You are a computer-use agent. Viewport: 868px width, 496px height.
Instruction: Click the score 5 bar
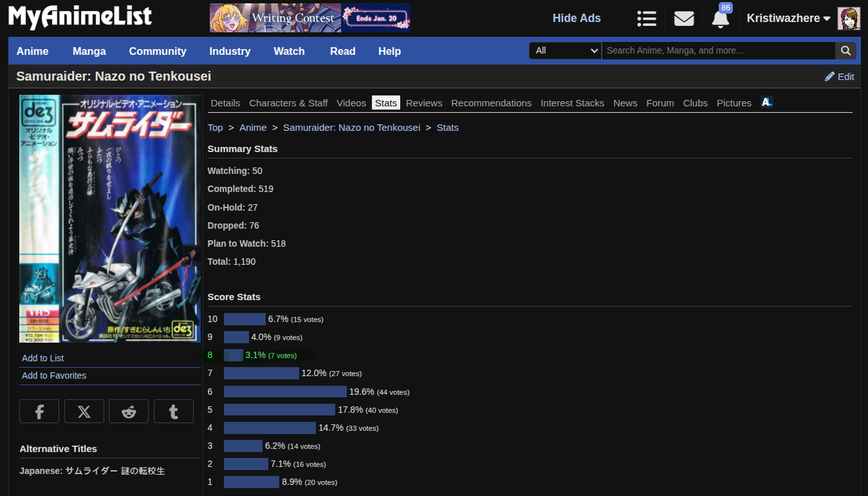279,410
